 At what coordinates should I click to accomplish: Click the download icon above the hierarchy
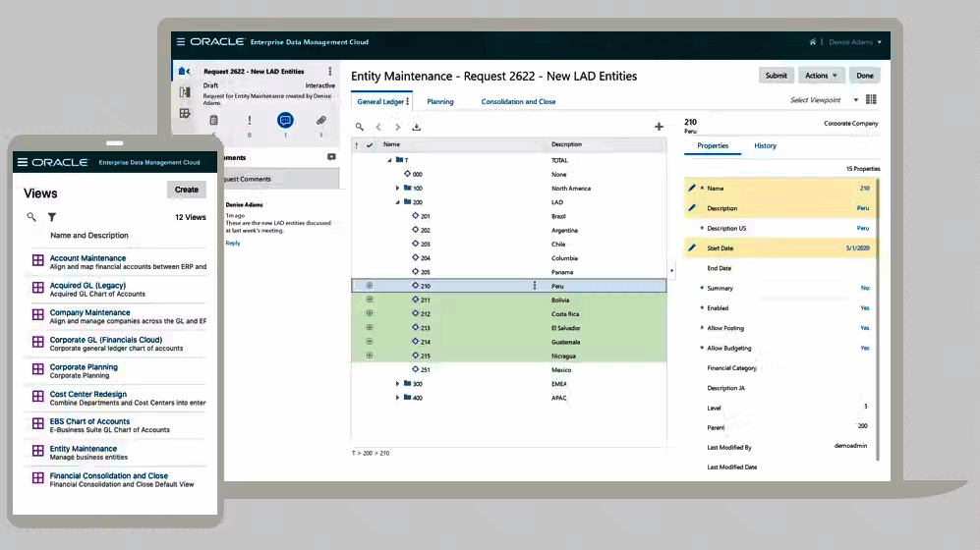(x=417, y=127)
